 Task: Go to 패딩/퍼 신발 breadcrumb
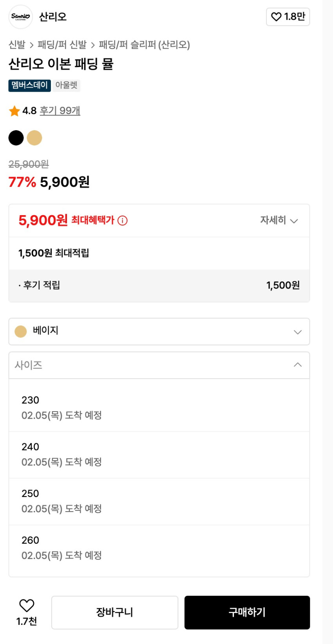click(62, 45)
